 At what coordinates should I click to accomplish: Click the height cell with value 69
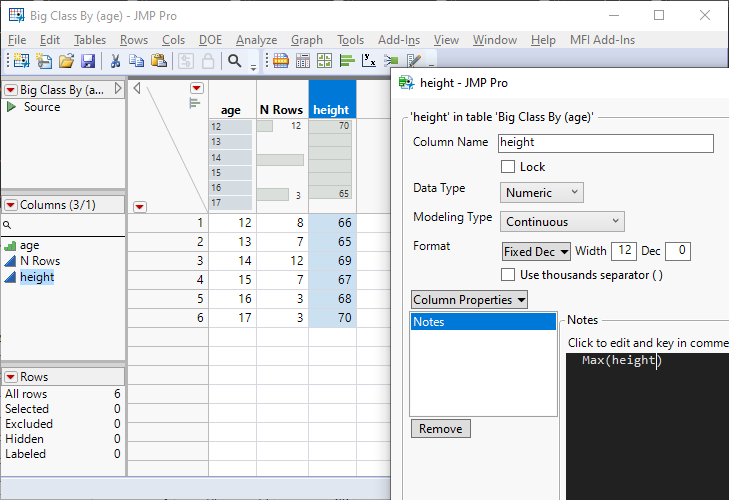(x=332, y=261)
